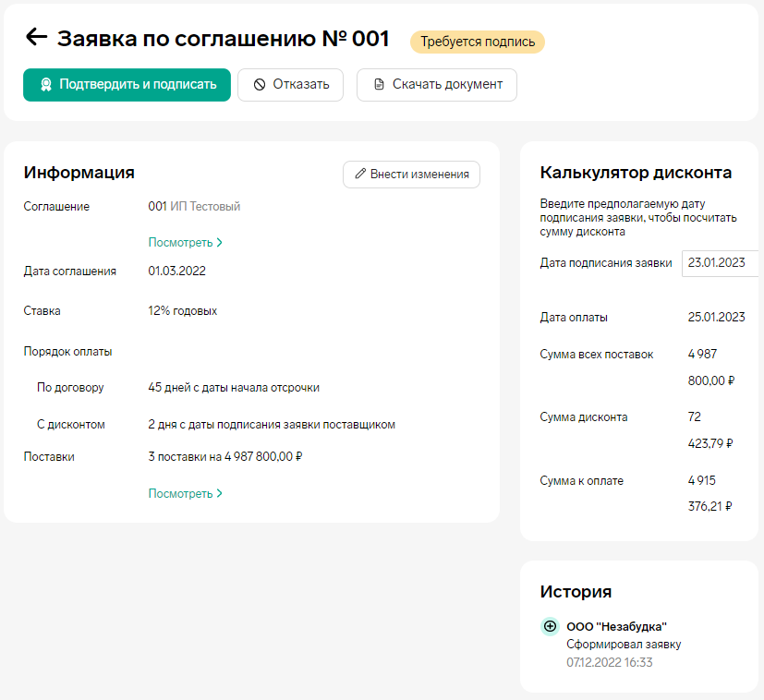This screenshot has height=700, width=764.
Task: Click the chevron after Посмотреть under Поставки
Action: 220,494
